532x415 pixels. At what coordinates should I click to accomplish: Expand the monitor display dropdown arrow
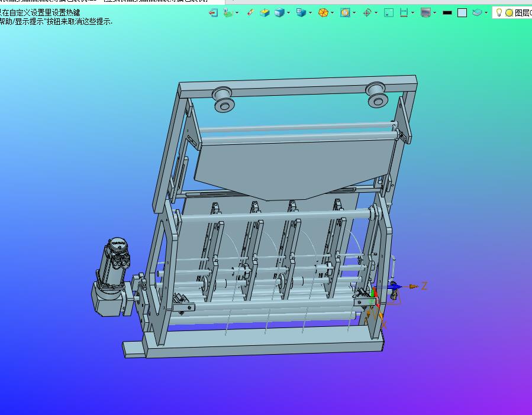click(434, 13)
